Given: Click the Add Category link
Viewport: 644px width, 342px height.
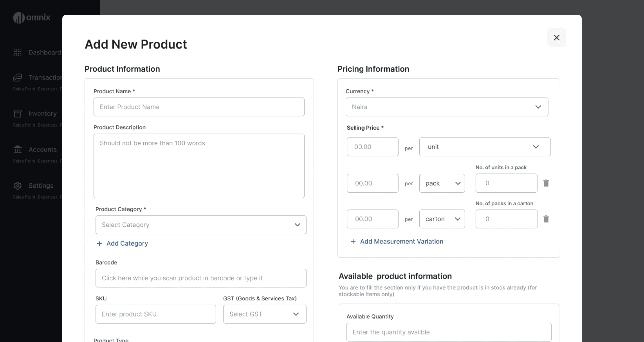Looking at the screenshot, I should point(127,244).
